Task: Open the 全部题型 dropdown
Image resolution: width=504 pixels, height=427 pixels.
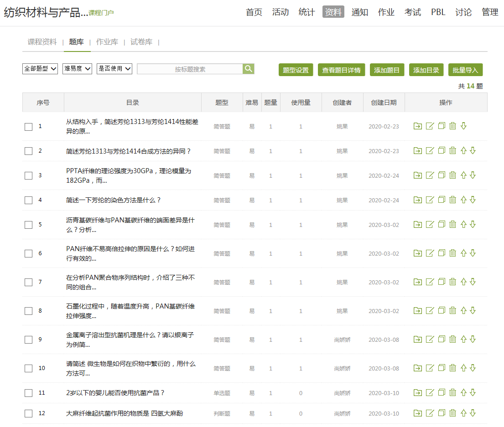Action: pyautogui.click(x=40, y=69)
